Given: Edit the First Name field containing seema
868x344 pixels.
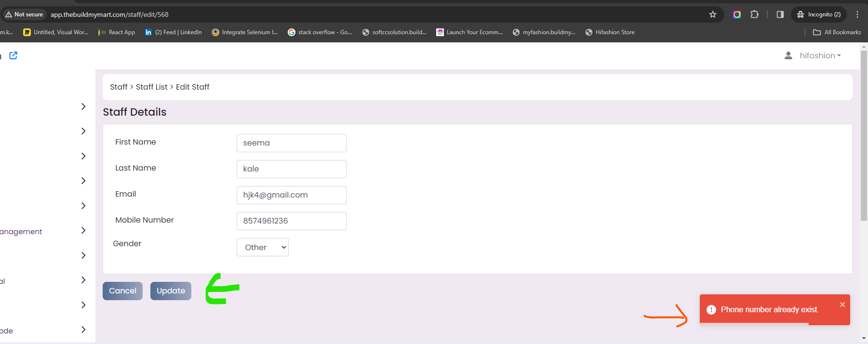Looking at the screenshot, I should pos(292,143).
